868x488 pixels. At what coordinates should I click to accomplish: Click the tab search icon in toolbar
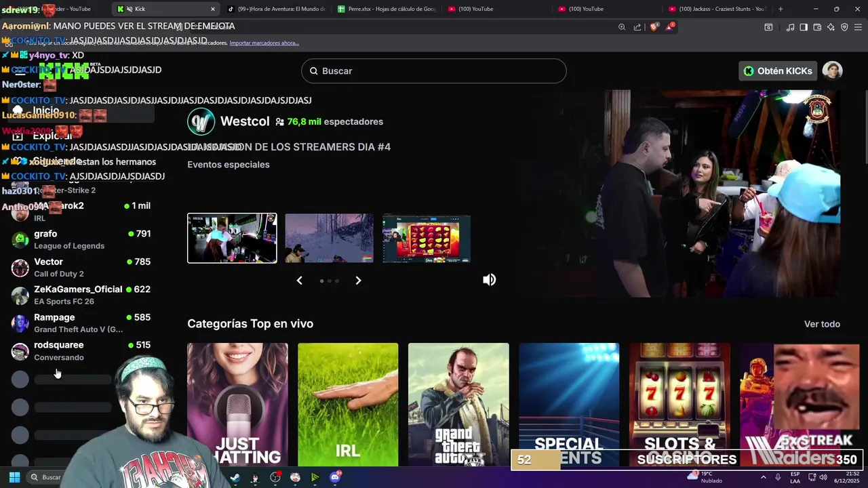coord(768,27)
